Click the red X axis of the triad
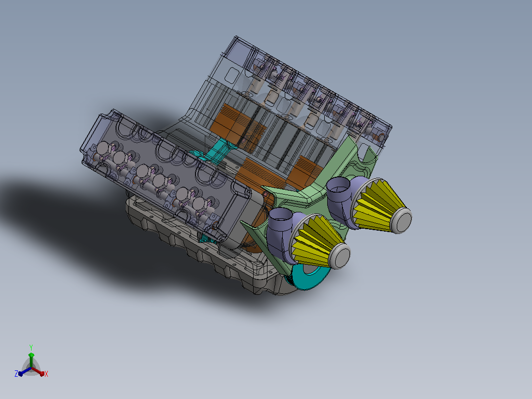 39,371
